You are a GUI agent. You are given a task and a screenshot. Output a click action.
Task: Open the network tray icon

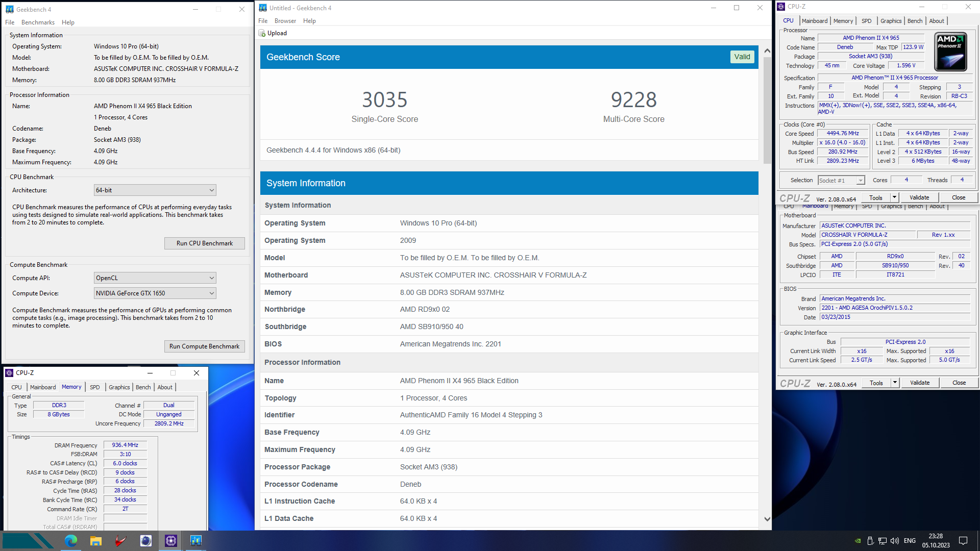(x=882, y=541)
